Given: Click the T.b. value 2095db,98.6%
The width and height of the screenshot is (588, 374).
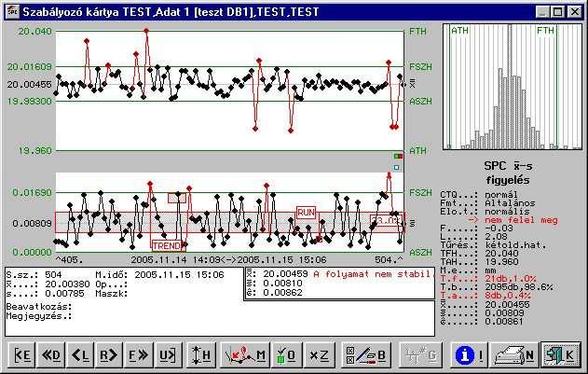Looking at the screenshot, I should tap(519, 287).
